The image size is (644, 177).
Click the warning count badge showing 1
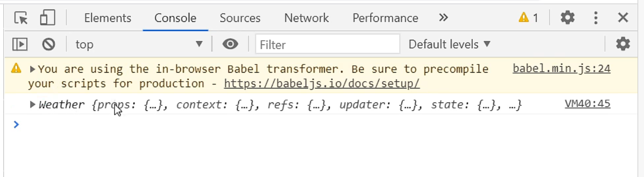pyautogui.click(x=528, y=18)
